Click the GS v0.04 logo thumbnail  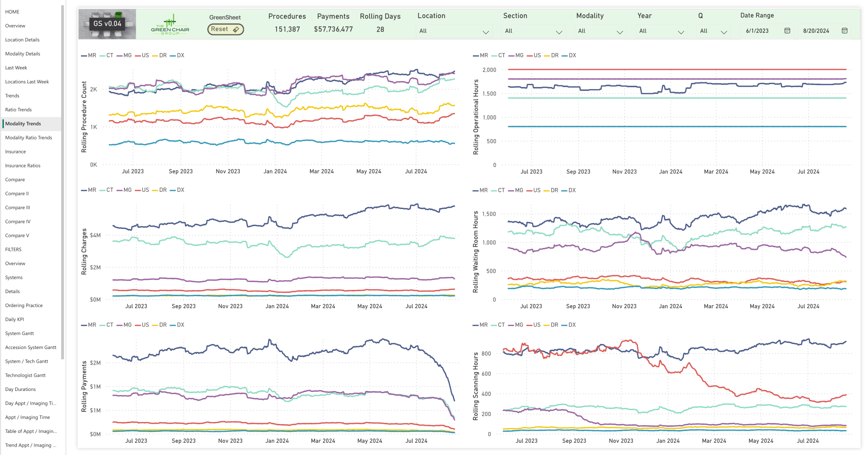(x=107, y=24)
